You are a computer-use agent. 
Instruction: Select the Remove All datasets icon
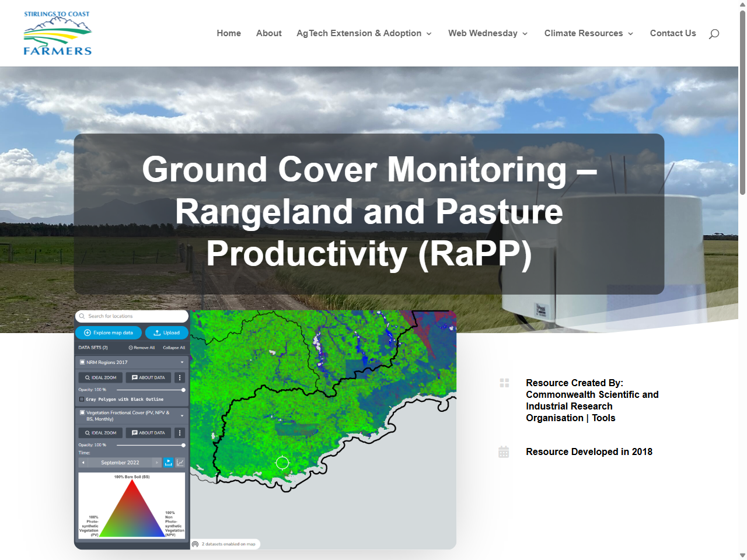[131, 348]
